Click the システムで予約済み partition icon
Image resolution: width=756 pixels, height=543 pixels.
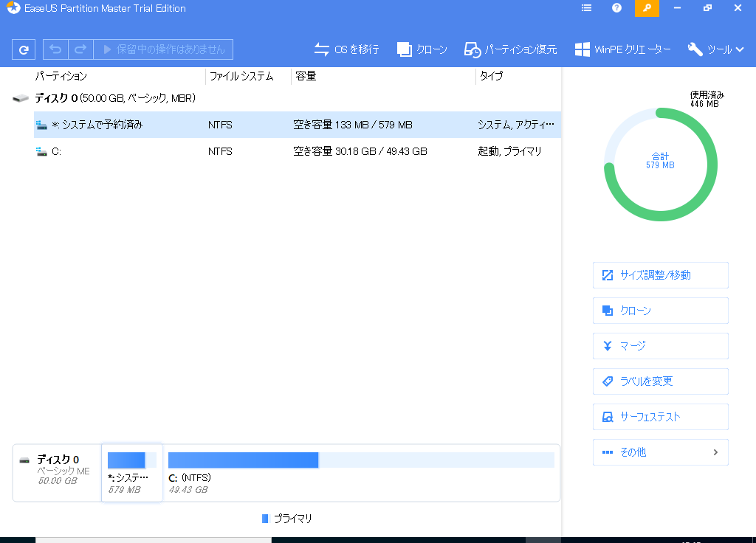[x=41, y=125]
